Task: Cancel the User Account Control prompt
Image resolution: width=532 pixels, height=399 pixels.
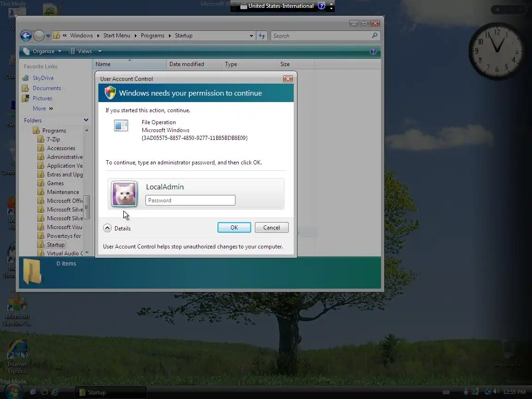Action: [272, 227]
